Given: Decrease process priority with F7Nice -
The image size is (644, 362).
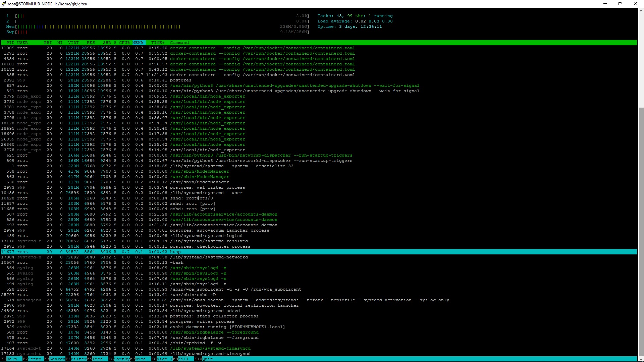Looking at the screenshot, I should click(x=142, y=359).
